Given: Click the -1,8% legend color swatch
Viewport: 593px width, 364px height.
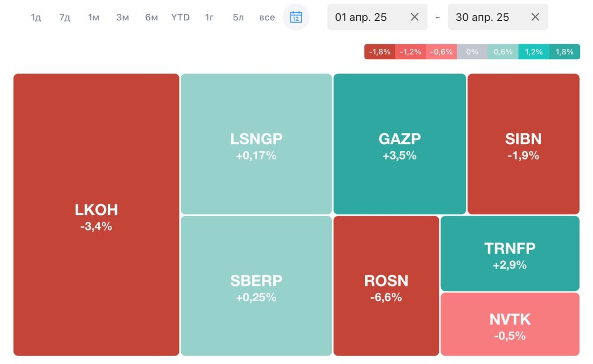Looking at the screenshot, I should pos(380,52).
